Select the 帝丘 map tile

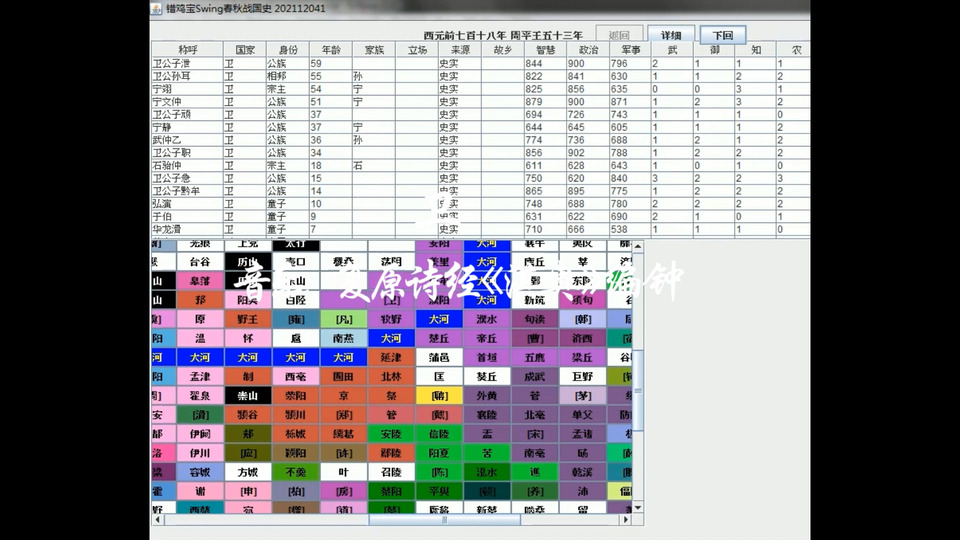487,338
